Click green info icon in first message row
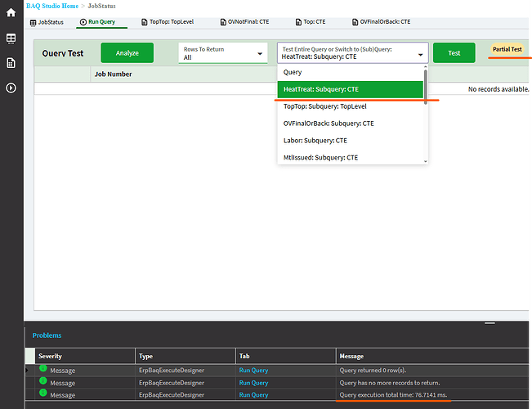532x409 pixels. 42,370
